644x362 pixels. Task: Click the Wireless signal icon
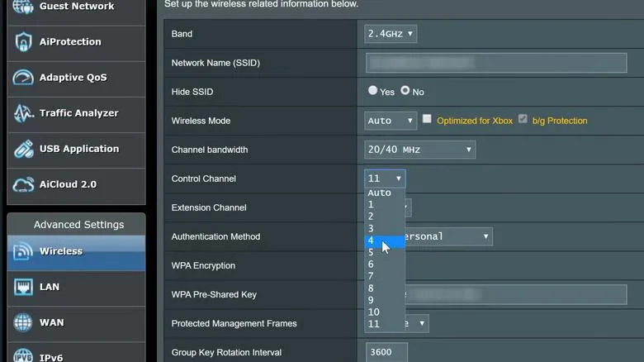[23, 251]
